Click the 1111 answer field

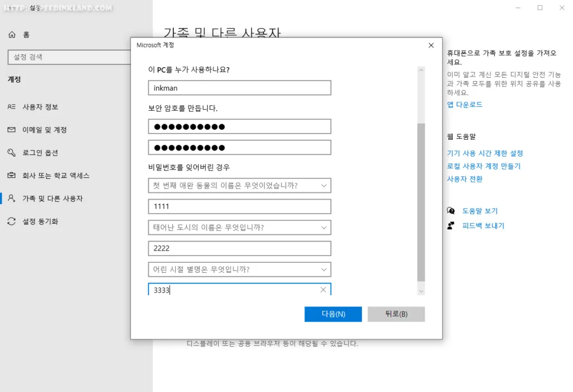pos(239,206)
